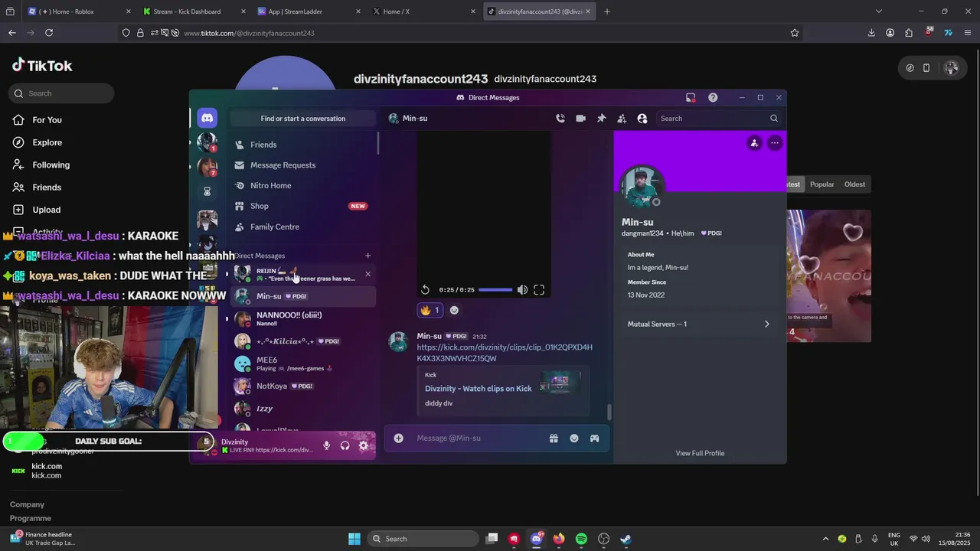Close the REIJIN direct message entry

click(x=367, y=274)
